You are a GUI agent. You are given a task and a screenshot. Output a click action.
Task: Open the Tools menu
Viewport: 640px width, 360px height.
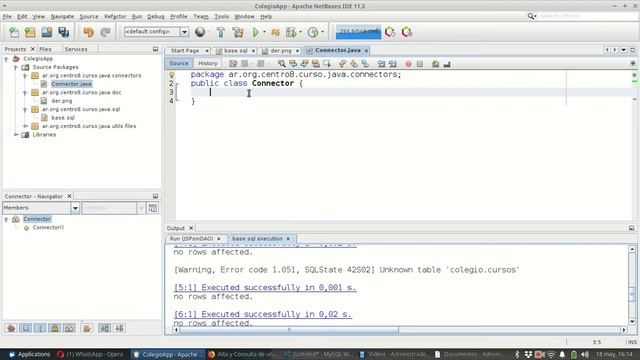click(x=222, y=16)
